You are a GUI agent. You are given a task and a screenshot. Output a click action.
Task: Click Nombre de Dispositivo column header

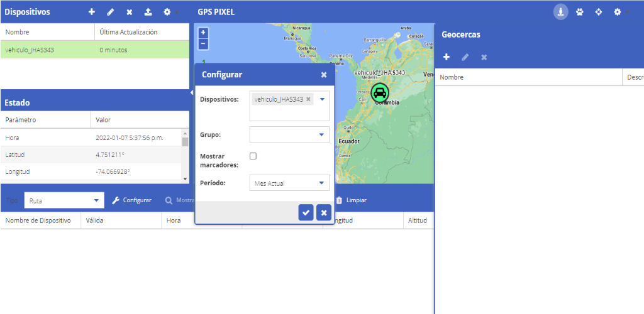tap(41, 220)
